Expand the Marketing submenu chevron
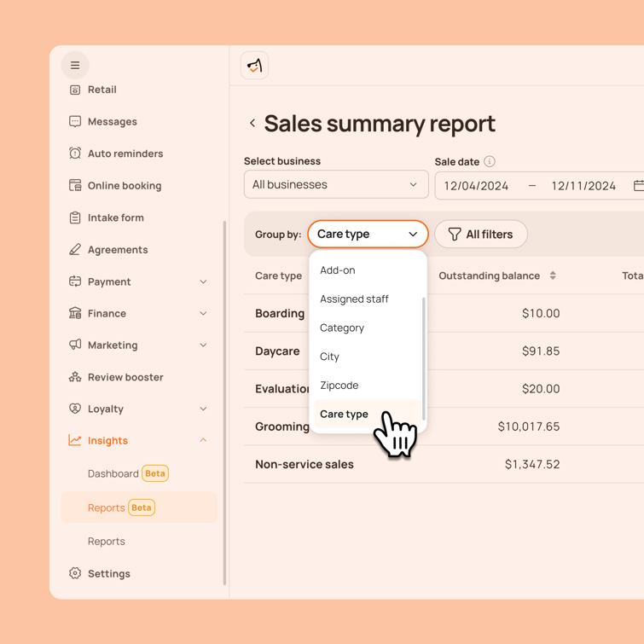 [203, 345]
